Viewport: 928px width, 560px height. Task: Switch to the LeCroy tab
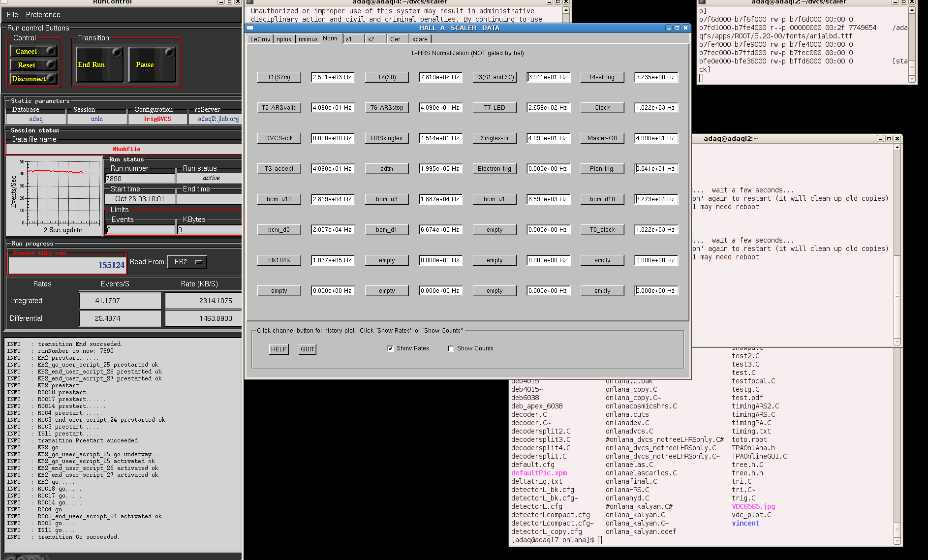(x=260, y=39)
